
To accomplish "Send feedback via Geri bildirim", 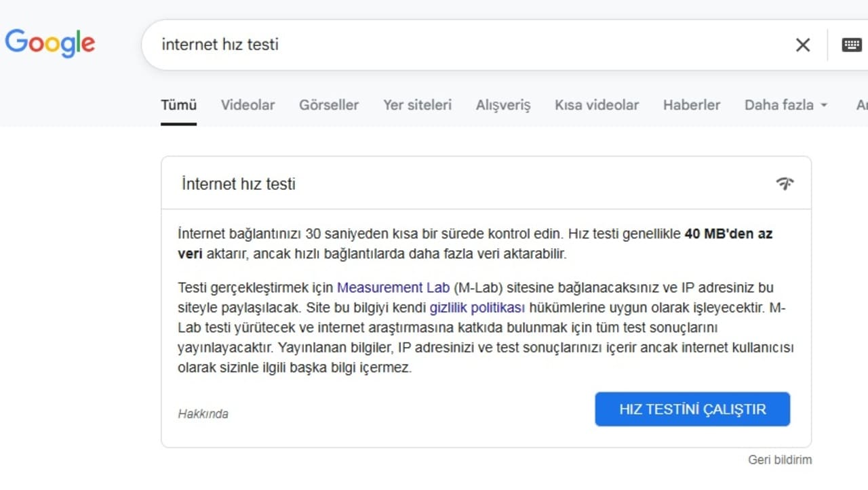I will (x=778, y=460).
